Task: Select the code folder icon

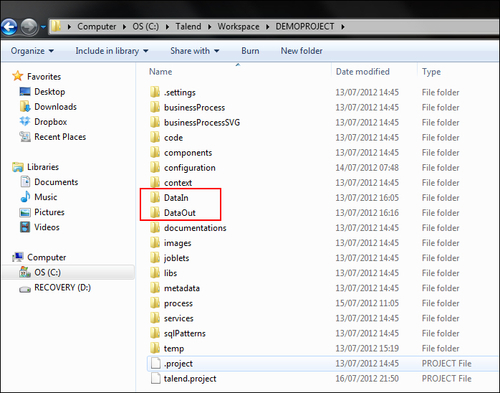Action: point(155,137)
